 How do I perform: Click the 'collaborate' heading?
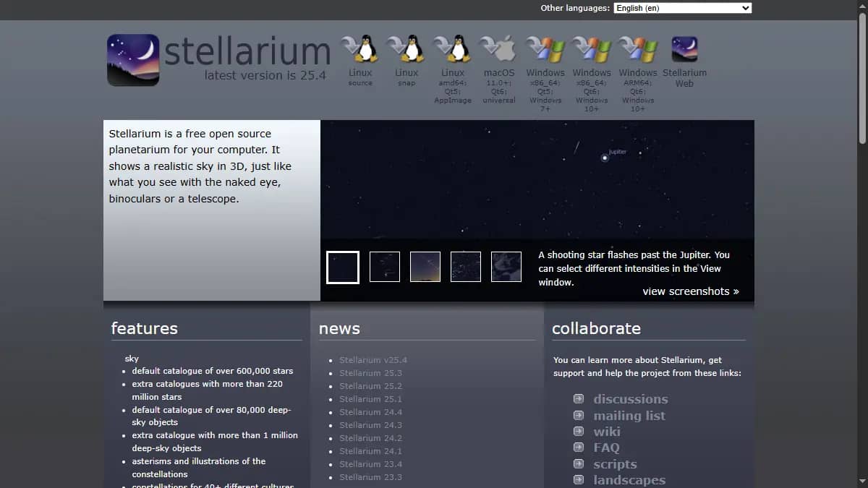pos(596,328)
